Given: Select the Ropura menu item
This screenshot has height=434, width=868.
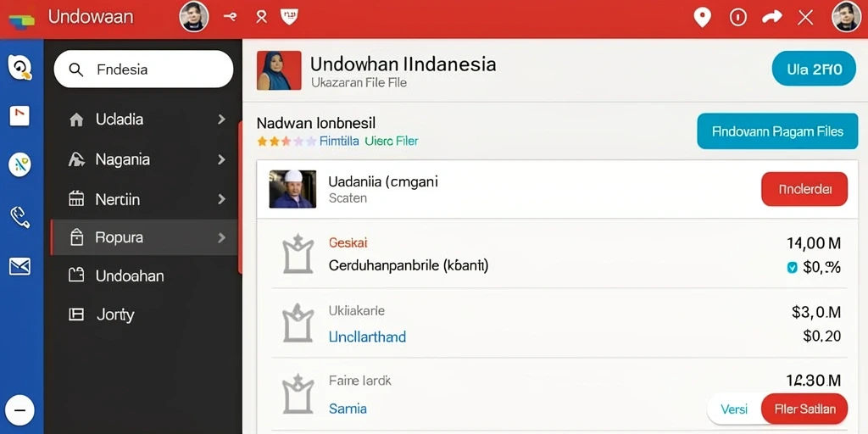Looking at the screenshot, I should point(144,237).
